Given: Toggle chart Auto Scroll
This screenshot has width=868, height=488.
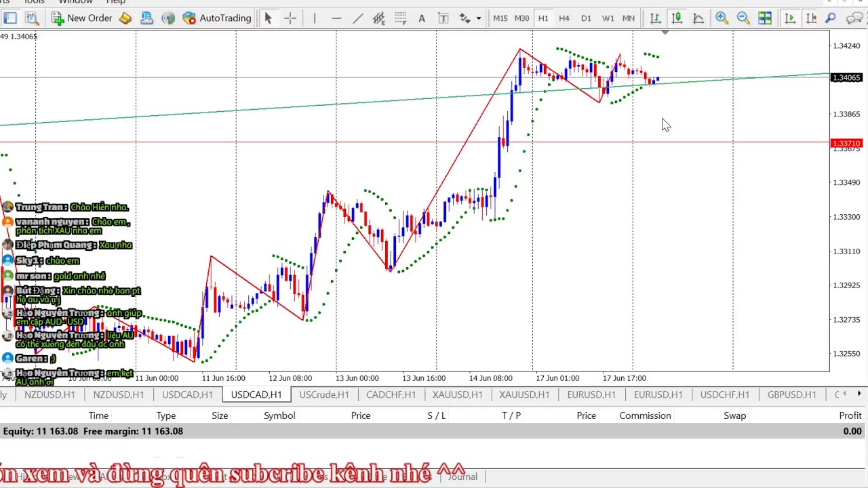Looking at the screenshot, I should click(790, 18).
